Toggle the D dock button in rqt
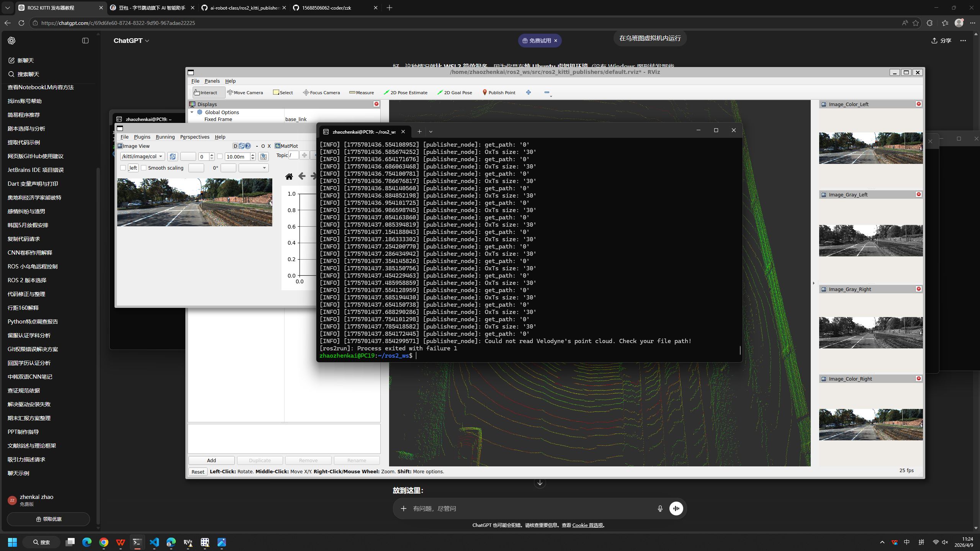Viewport: 980px width, 551px height. [236, 146]
